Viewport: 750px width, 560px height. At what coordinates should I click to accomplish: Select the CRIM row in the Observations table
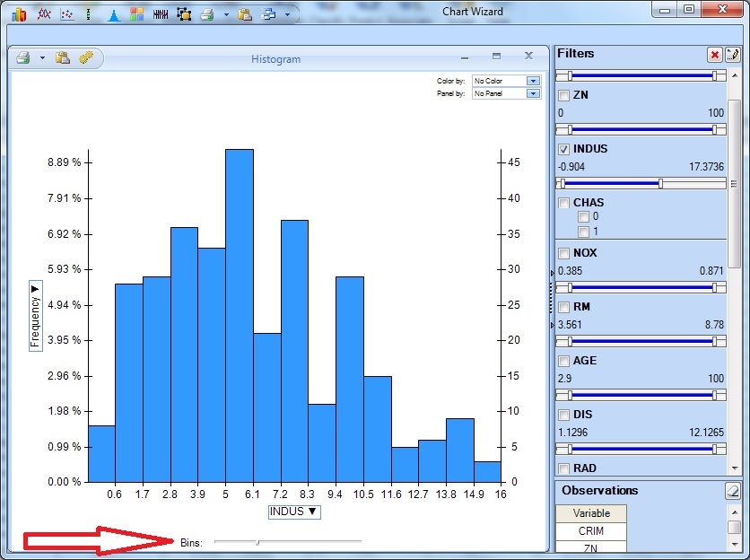click(x=590, y=531)
